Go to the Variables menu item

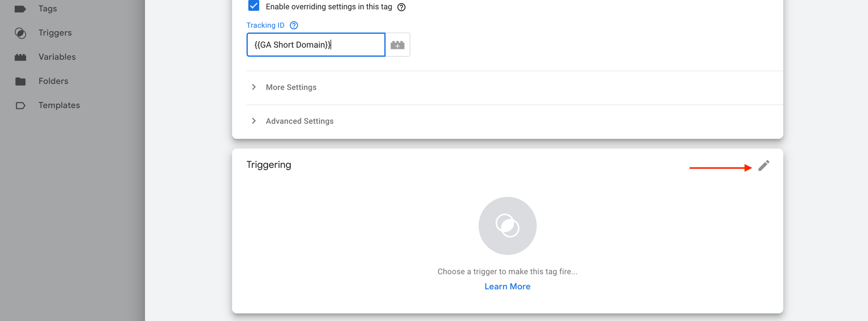tap(57, 57)
